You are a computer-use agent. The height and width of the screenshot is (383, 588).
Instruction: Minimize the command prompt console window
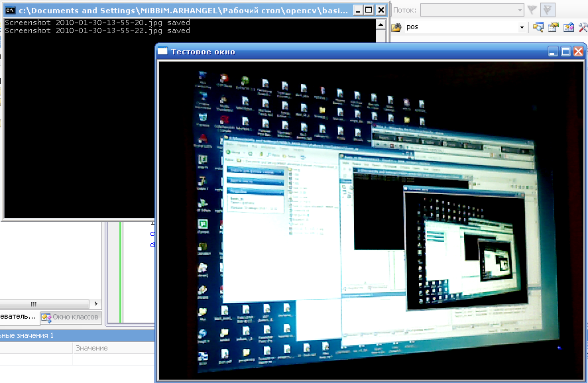pos(357,10)
